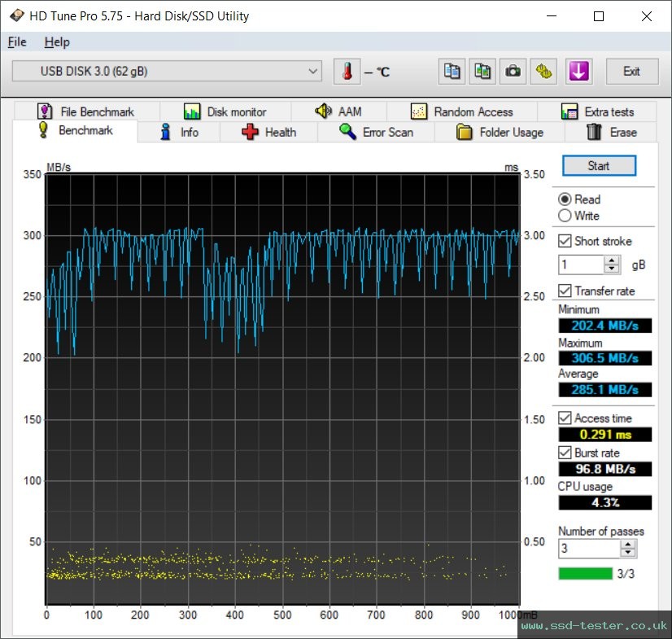Viewport: 672px width, 639px height.
Task: Click the Average 285.1 MB/s value
Action: (604, 390)
